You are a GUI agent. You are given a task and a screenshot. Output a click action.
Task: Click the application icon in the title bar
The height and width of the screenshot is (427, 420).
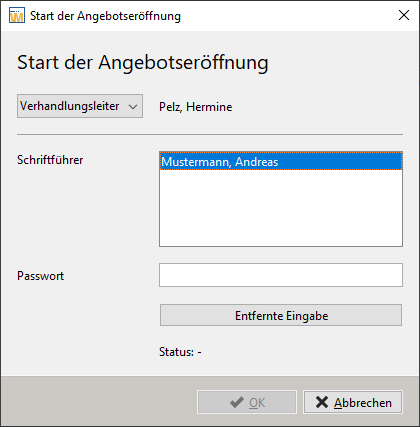[x=17, y=16]
